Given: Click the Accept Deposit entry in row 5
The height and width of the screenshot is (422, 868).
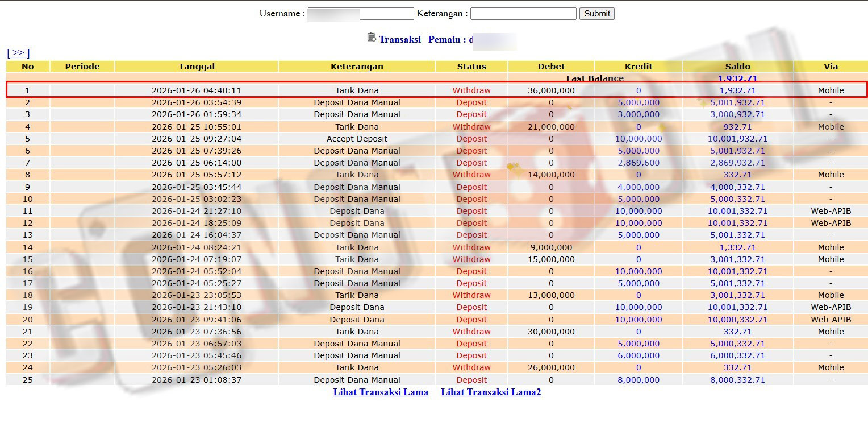Looking at the screenshot, I should 357,139.
